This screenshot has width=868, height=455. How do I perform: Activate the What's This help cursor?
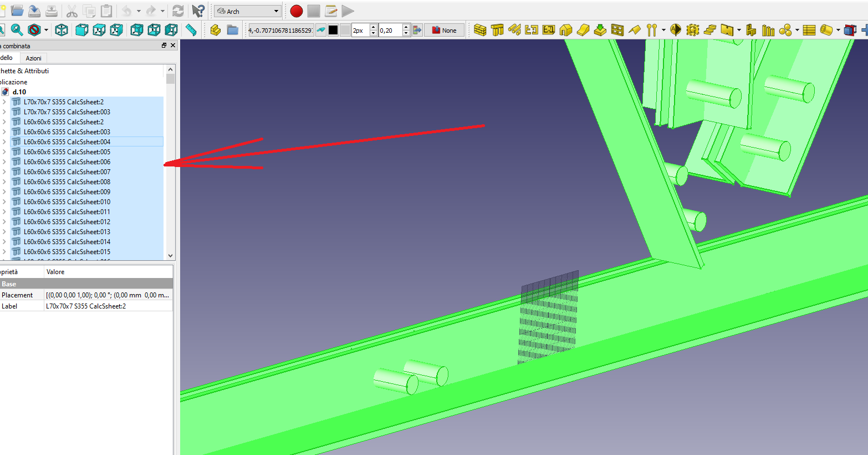198,11
